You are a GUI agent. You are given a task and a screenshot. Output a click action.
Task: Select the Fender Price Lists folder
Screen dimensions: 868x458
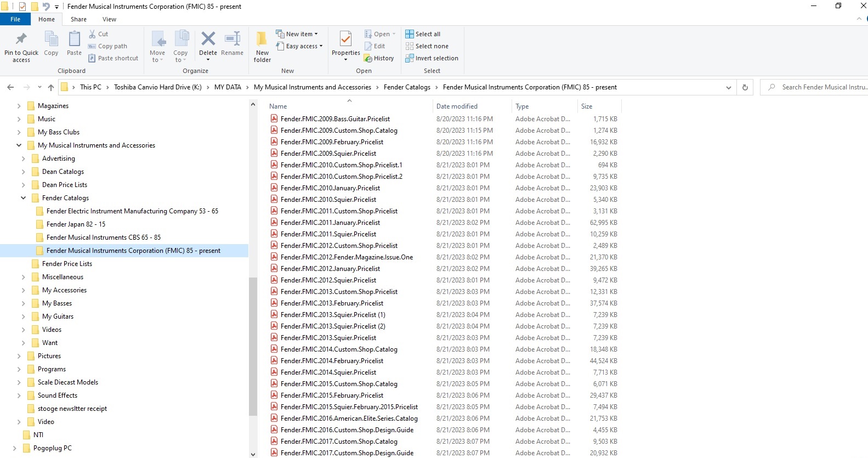click(x=67, y=264)
